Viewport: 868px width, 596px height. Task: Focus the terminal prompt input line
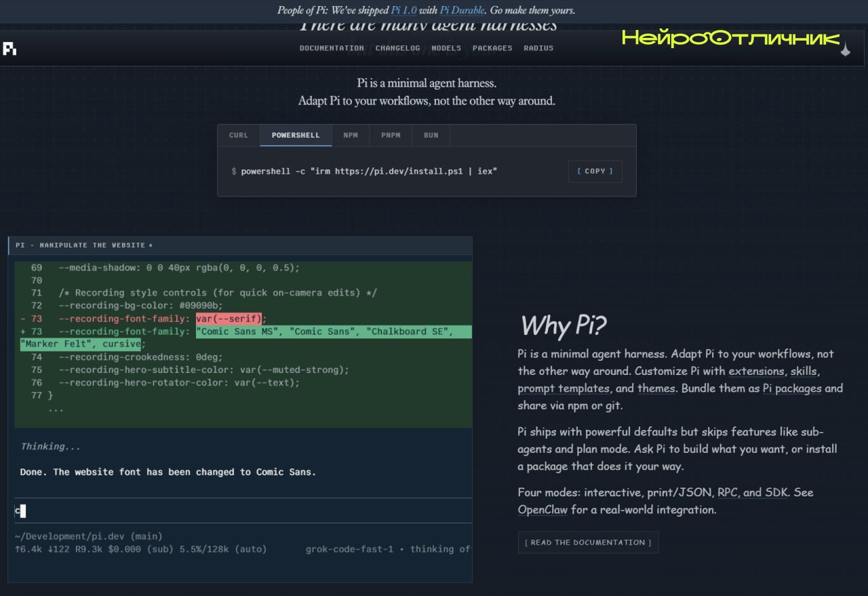[x=243, y=511]
